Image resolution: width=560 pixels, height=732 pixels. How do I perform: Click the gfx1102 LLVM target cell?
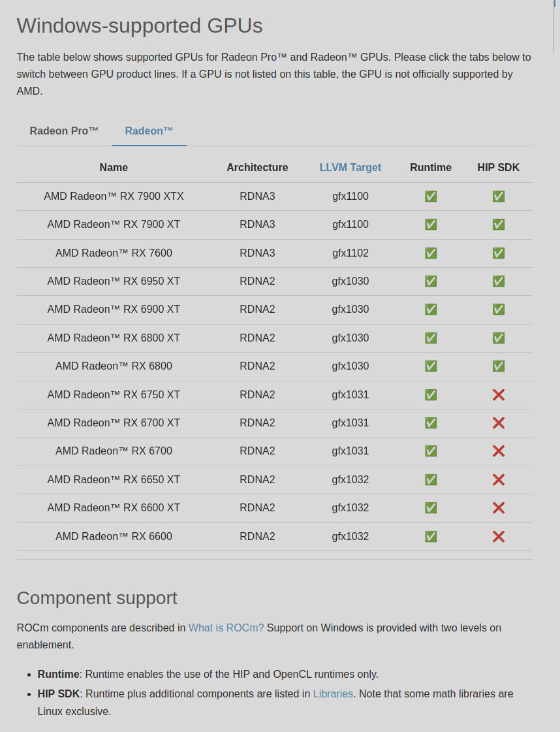[x=350, y=253]
